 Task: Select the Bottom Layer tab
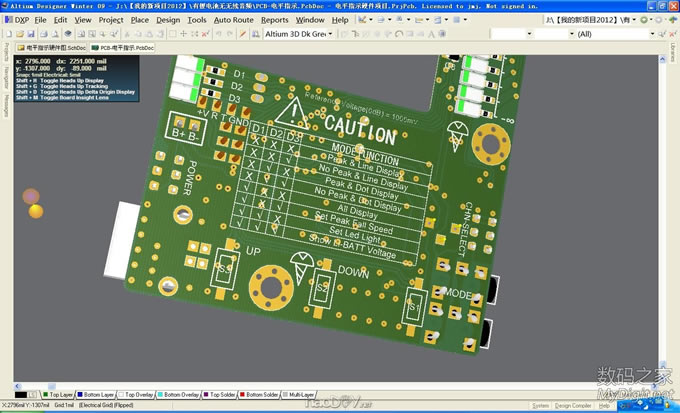tap(99, 395)
